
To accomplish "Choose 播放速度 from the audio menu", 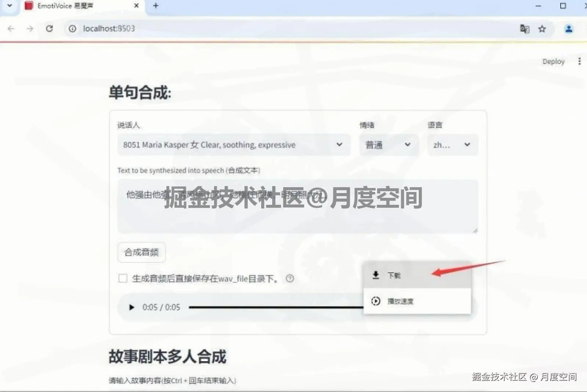I will (x=417, y=301).
